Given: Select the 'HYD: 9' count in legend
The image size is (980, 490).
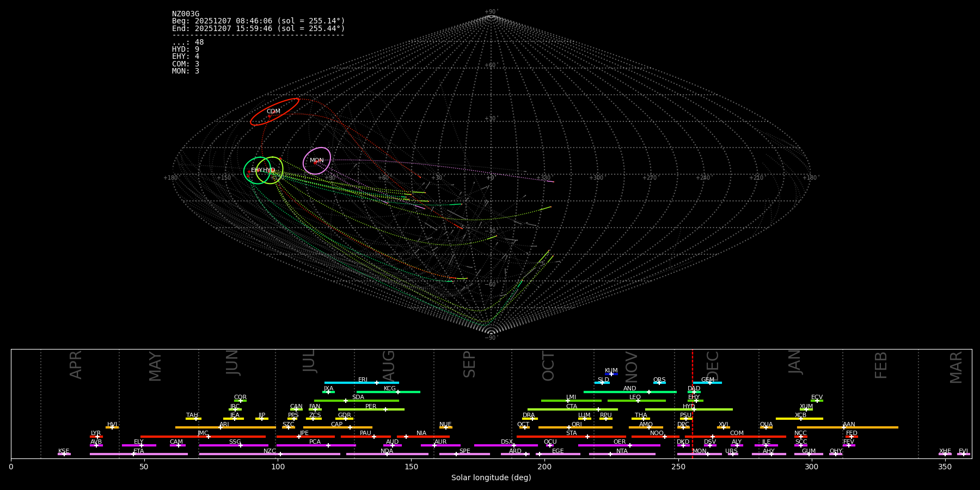Looking at the screenshot, I should pyautogui.click(x=186, y=50).
